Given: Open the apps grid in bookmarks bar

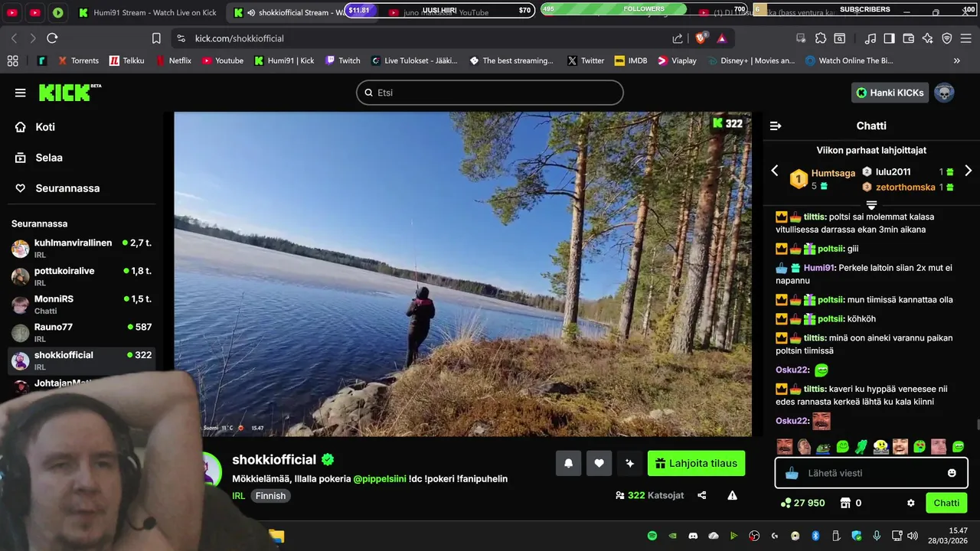Looking at the screenshot, I should pos(12,60).
